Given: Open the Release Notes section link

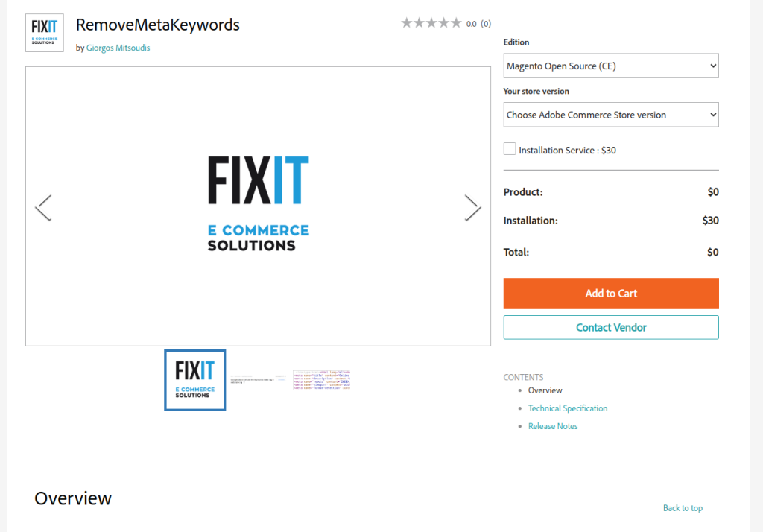Looking at the screenshot, I should click(553, 425).
